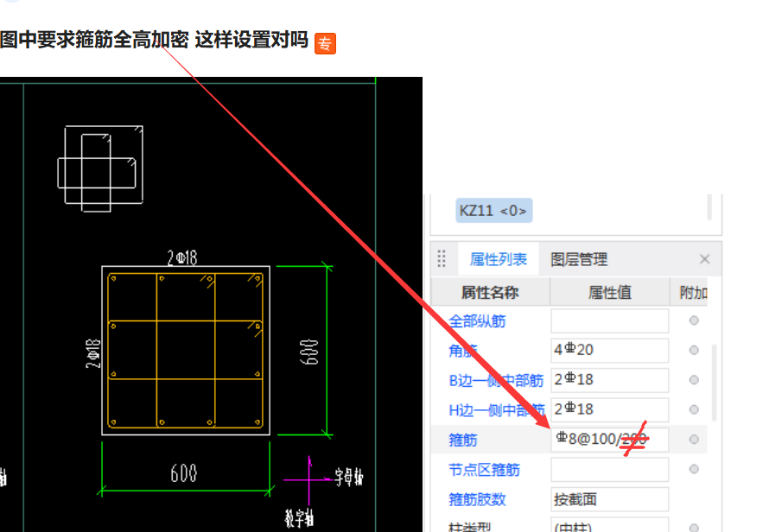The image size is (782, 532).
Task: Edit the B边一侧中部筋 value 2⌽18
Action: [x=609, y=380]
